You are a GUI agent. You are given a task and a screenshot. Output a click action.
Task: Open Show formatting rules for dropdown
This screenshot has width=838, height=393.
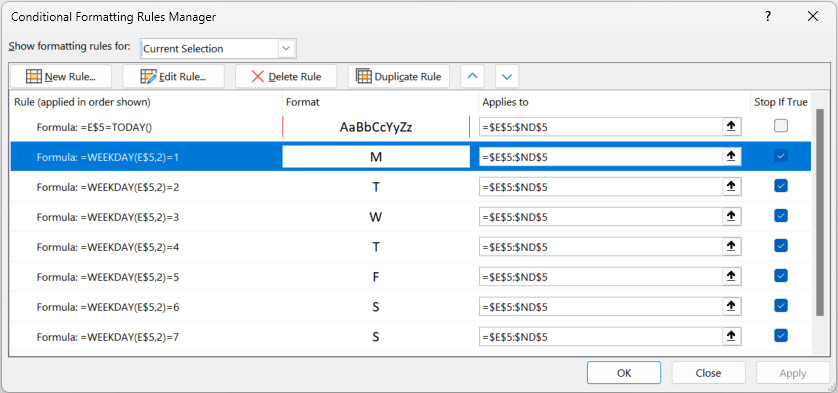click(x=286, y=49)
